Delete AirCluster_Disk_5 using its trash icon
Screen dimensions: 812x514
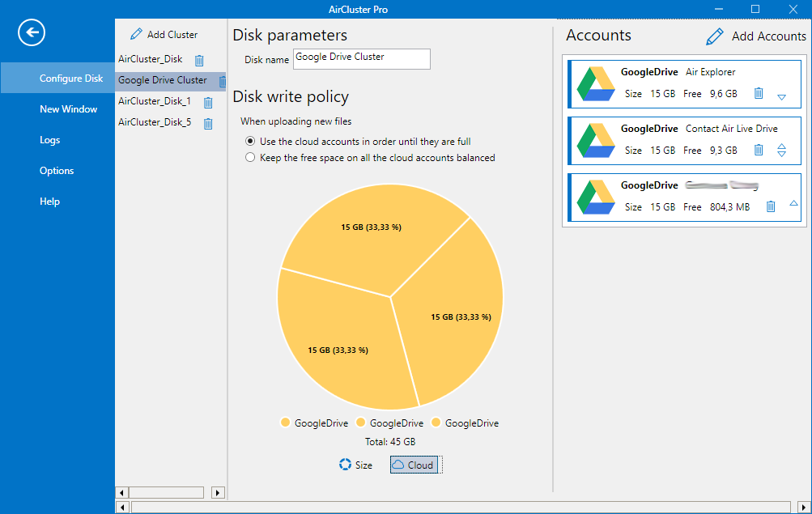pyautogui.click(x=208, y=123)
